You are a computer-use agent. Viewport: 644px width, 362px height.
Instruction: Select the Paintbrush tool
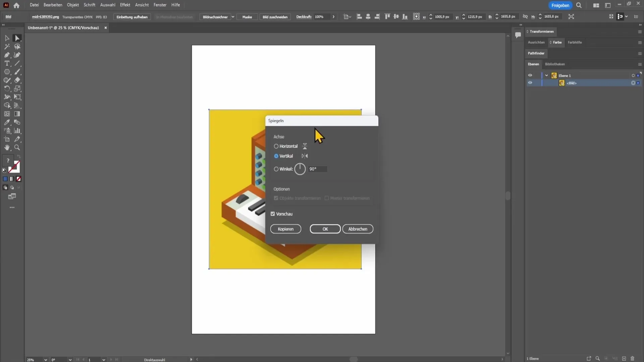click(17, 72)
